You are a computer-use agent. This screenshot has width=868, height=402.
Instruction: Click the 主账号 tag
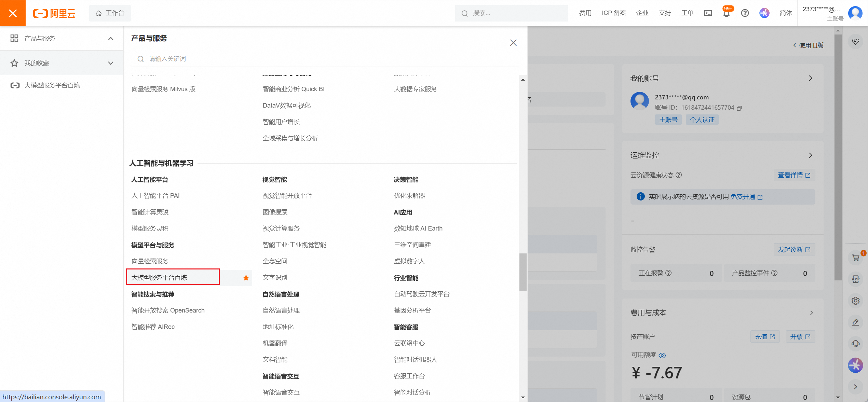tap(668, 120)
